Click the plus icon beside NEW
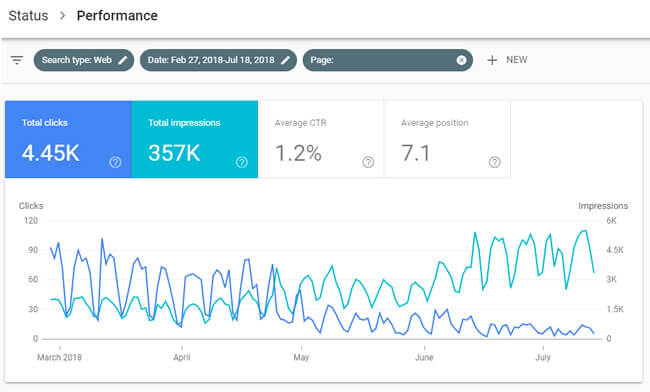650x392 pixels. [492, 60]
